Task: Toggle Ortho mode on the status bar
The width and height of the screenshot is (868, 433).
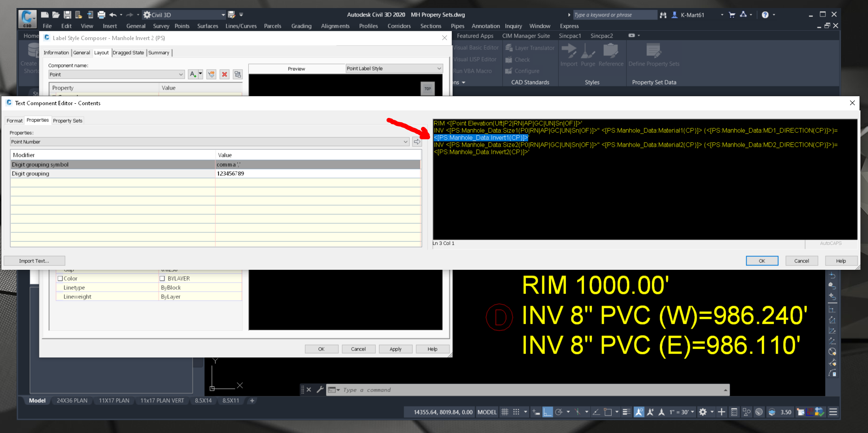Action: point(548,412)
